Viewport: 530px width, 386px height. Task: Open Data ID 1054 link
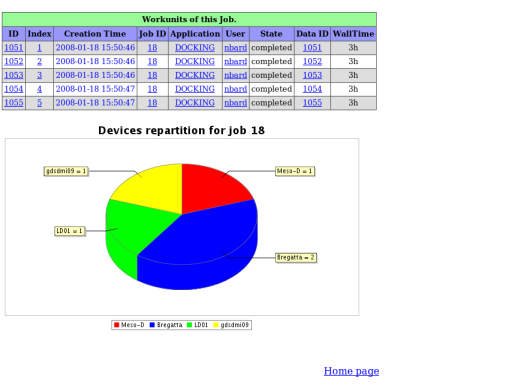click(312, 89)
